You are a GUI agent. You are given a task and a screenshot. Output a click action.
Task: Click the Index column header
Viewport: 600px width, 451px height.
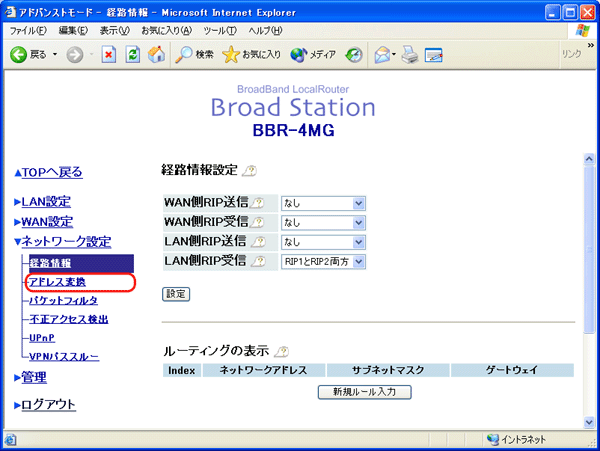(182, 370)
